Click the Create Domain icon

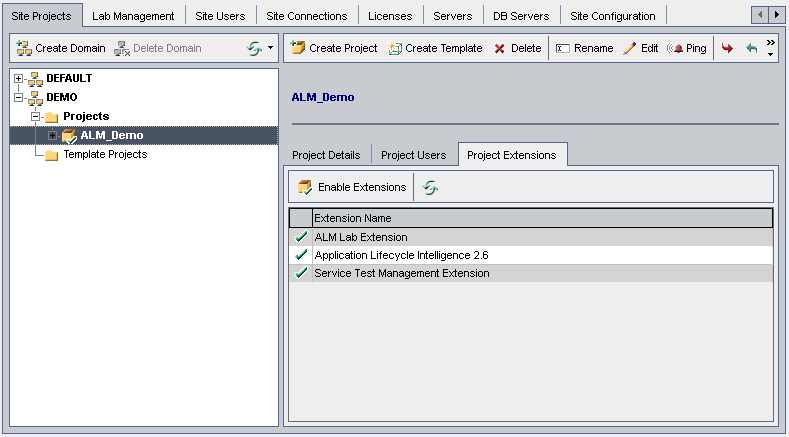(x=24, y=48)
